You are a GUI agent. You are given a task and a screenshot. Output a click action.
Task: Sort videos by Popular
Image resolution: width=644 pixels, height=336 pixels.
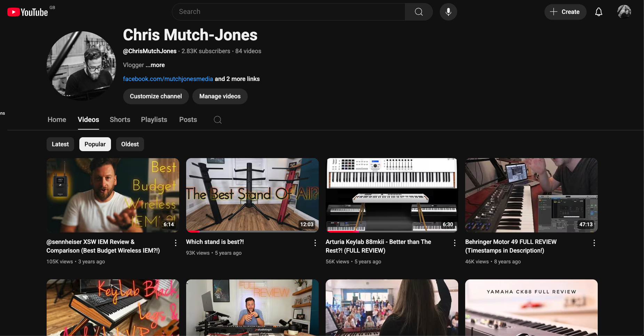(x=95, y=144)
